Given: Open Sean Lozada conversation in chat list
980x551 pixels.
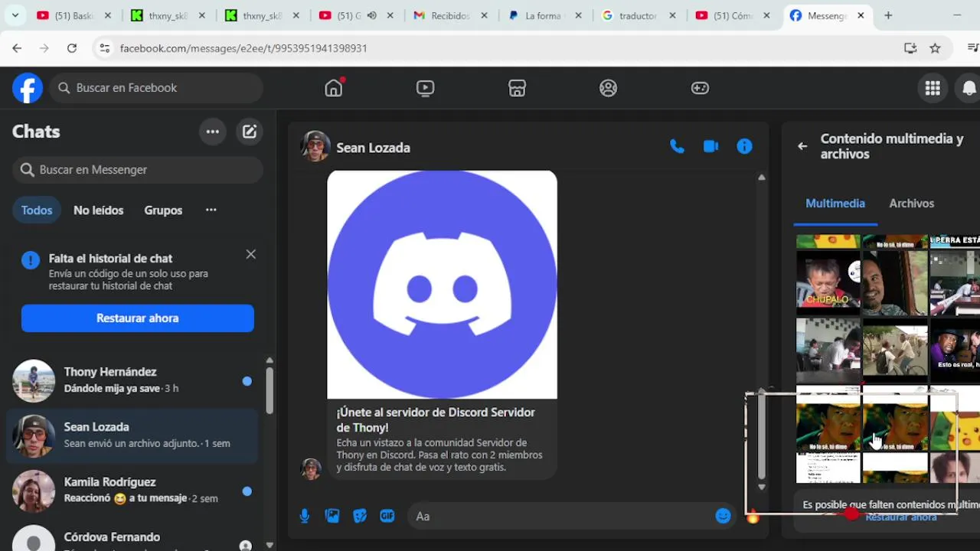Looking at the screenshot, I should (x=132, y=435).
